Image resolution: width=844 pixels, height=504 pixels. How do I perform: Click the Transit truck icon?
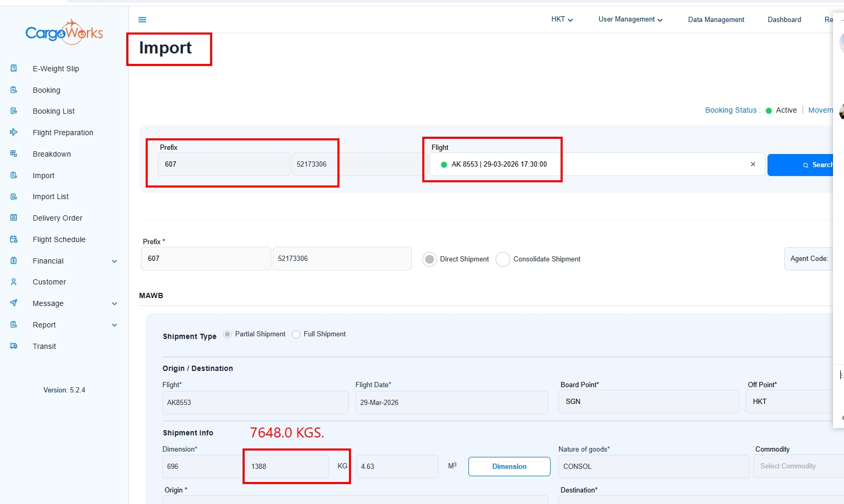[x=14, y=346]
